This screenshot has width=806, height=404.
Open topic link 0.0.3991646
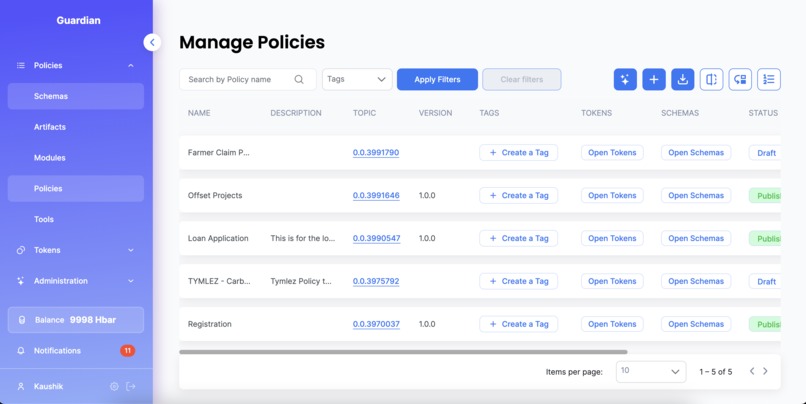376,195
